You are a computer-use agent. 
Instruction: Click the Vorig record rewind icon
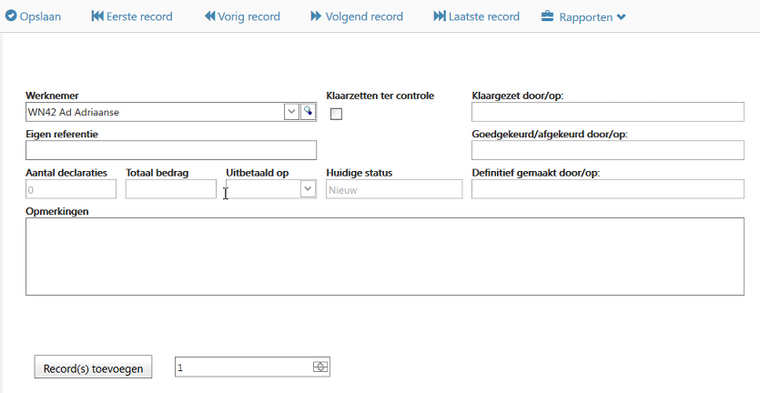click(209, 16)
